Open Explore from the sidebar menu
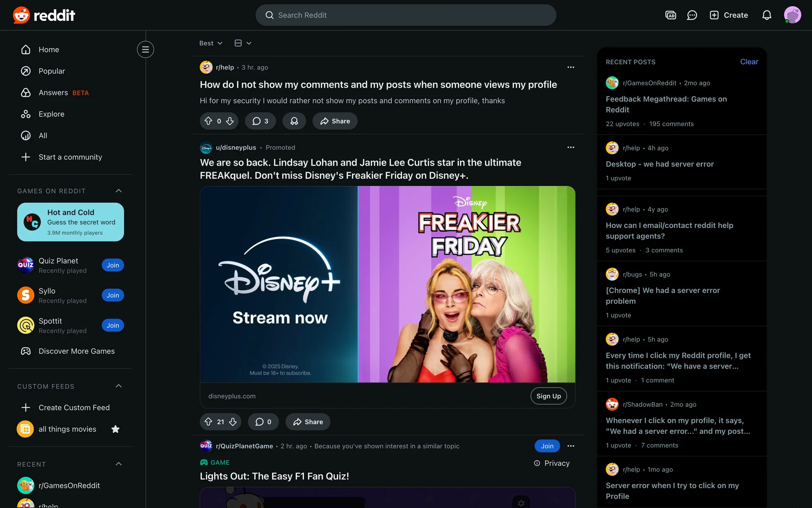Viewport: 812px width, 508px height. (51, 114)
